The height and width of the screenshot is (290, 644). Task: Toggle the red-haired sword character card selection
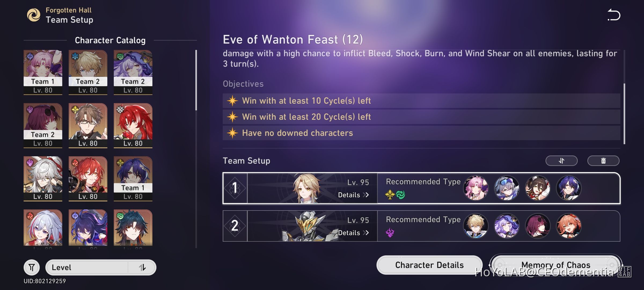click(x=133, y=125)
